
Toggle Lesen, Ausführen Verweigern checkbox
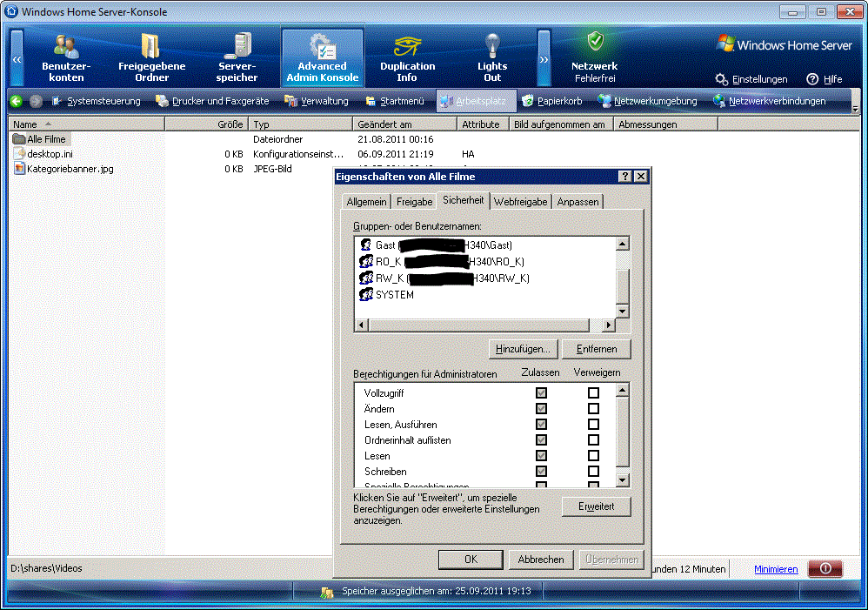coord(593,425)
